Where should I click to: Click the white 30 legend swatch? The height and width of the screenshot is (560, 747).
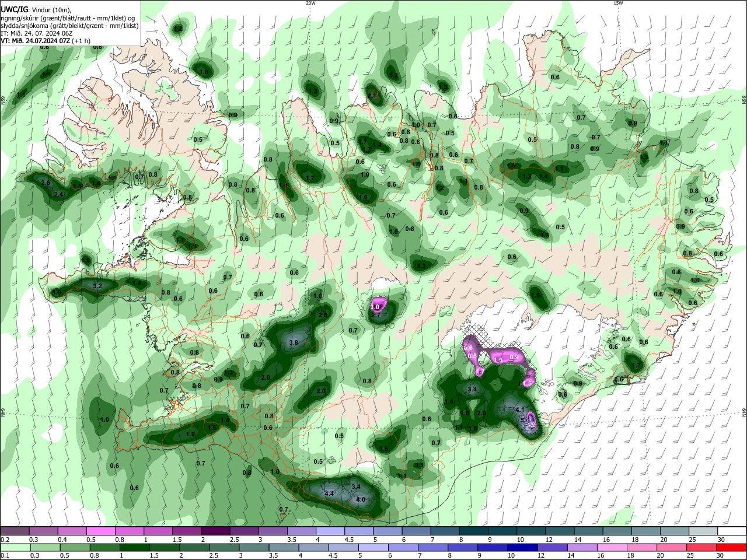pyautogui.click(x=732, y=531)
